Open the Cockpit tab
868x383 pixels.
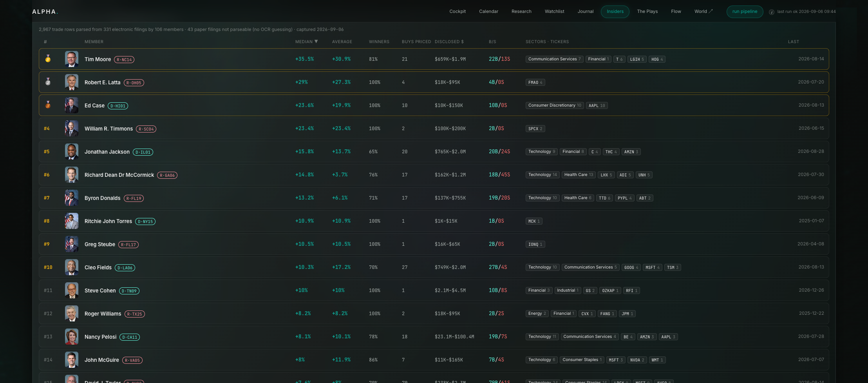tap(458, 11)
